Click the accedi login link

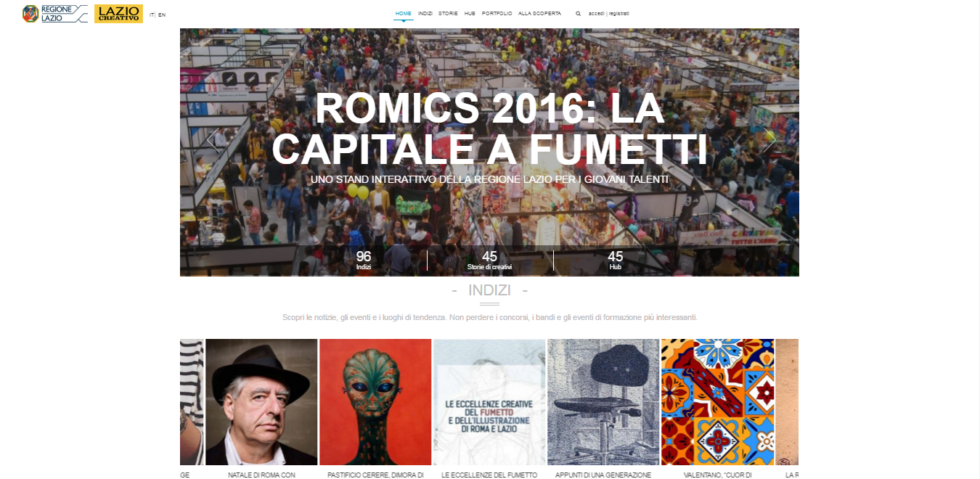(x=597, y=14)
